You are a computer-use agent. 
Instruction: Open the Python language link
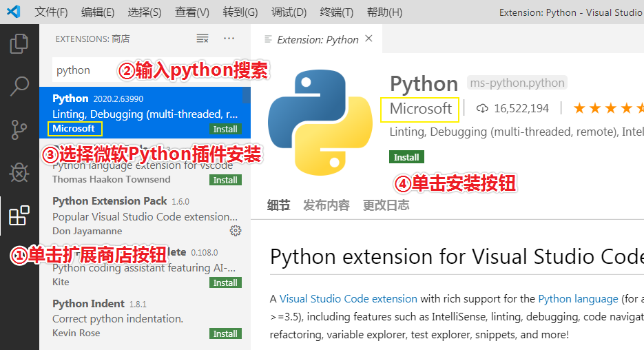pos(578,298)
